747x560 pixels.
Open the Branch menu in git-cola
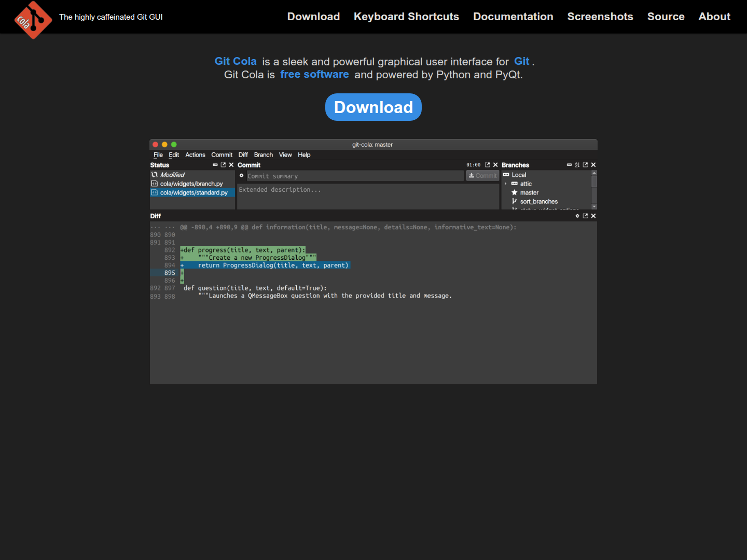coord(264,155)
